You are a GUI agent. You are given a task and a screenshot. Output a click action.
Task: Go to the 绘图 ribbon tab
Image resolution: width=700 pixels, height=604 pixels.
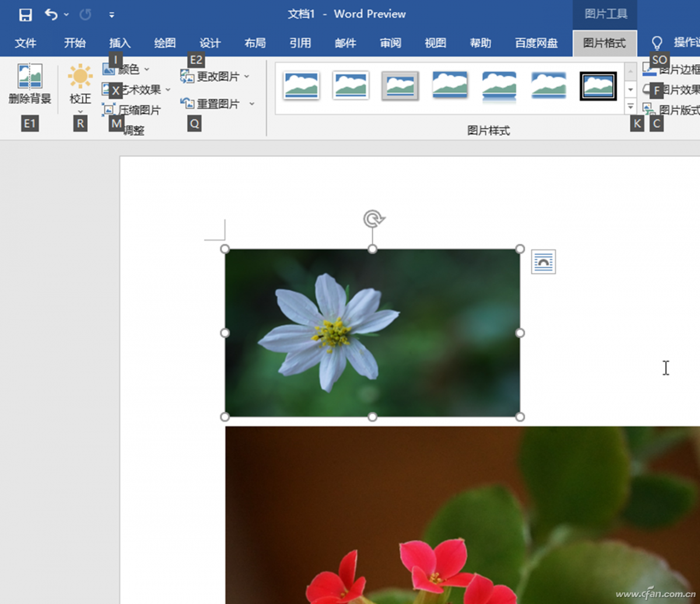[x=164, y=43]
